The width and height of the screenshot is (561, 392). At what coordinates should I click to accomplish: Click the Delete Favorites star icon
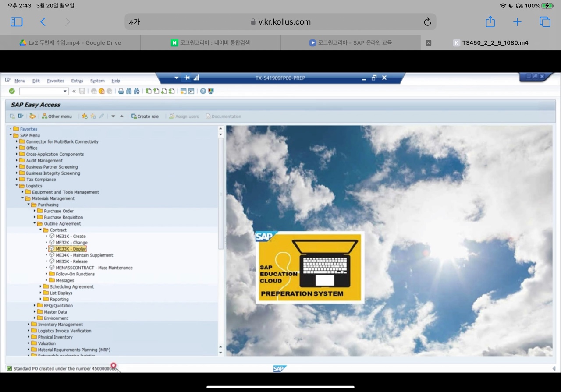pos(93,116)
